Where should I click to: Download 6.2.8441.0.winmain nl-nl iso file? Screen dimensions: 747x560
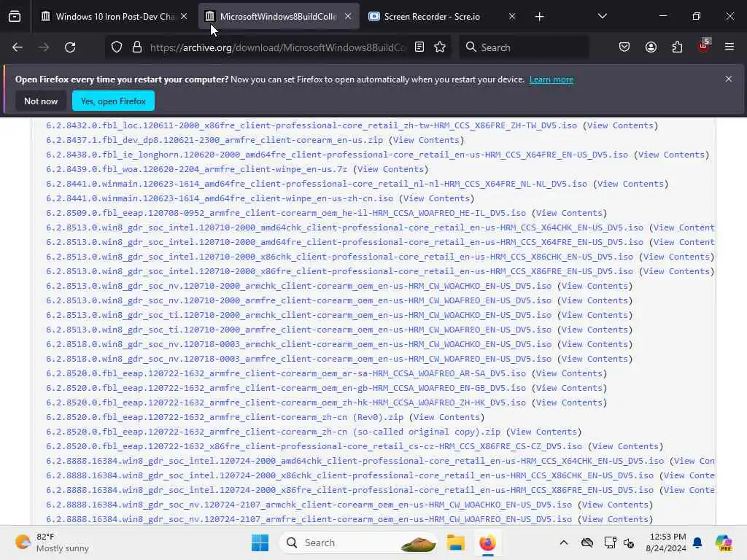(317, 184)
